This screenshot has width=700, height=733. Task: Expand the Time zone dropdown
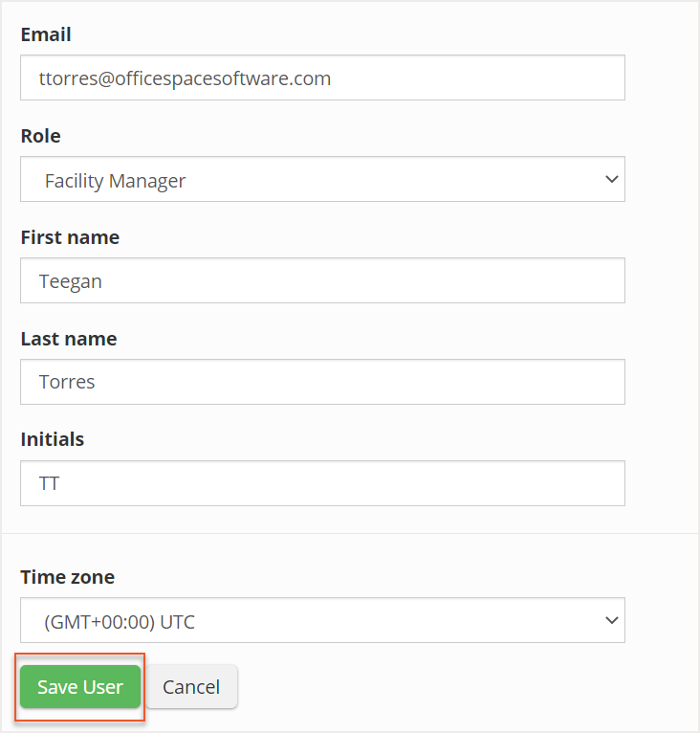coord(321,621)
